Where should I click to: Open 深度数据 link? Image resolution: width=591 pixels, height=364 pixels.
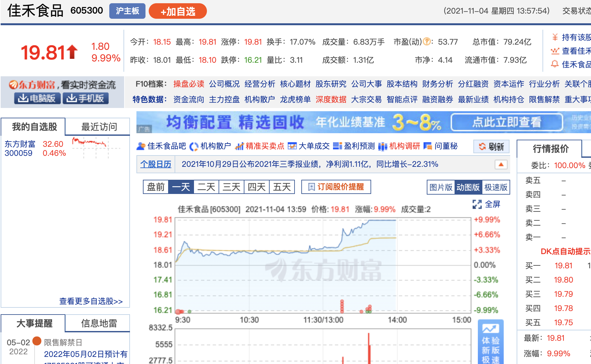click(331, 99)
